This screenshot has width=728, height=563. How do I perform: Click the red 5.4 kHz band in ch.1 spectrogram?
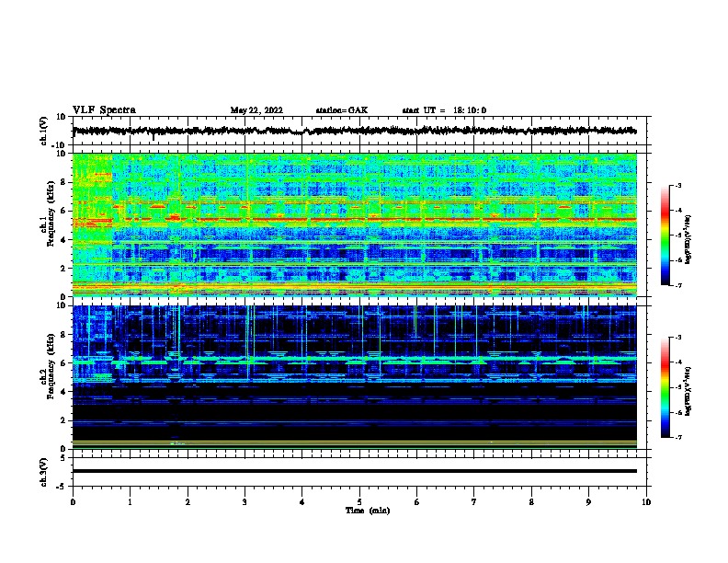click(354, 219)
